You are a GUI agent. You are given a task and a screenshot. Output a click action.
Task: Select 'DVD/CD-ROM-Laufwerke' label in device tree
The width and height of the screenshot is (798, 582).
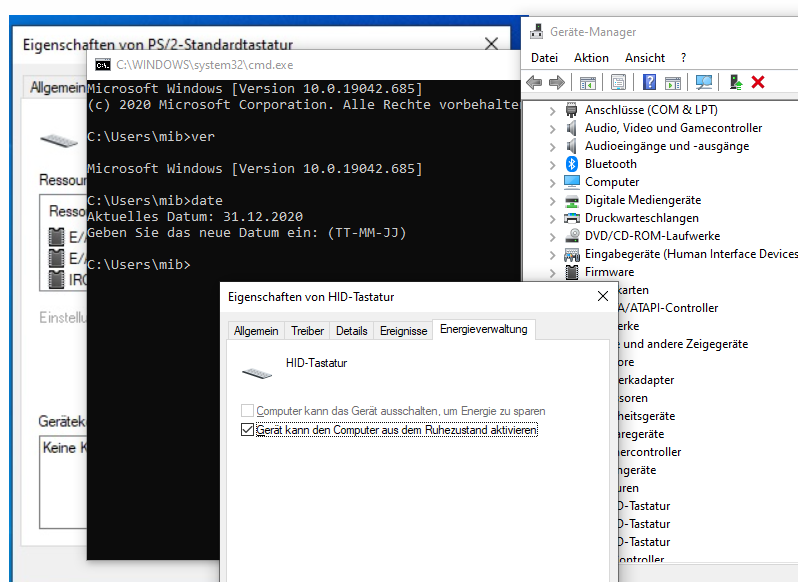point(652,236)
